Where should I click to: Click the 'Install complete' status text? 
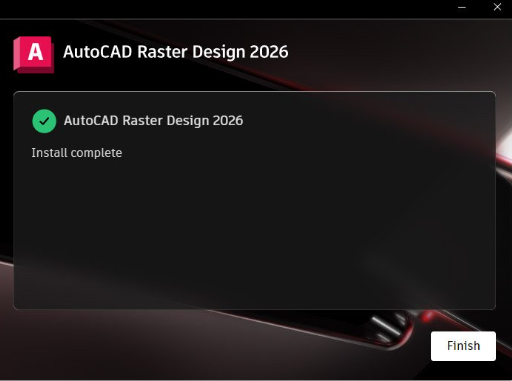pos(77,153)
